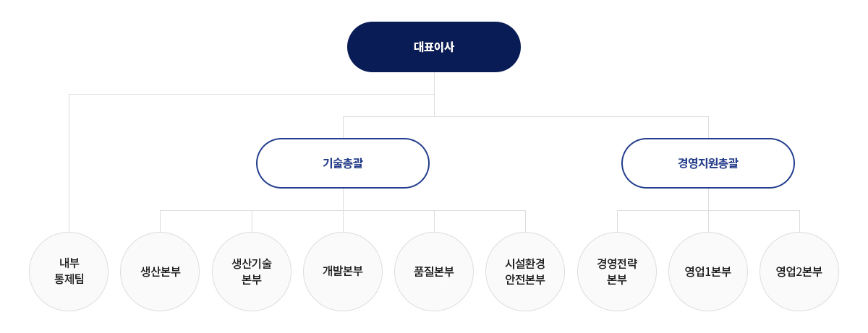Image resolution: width=868 pixels, height=333 pixels.
Task: Choose the 생산기술 본부 circle
Action: [x=252, y=272]
